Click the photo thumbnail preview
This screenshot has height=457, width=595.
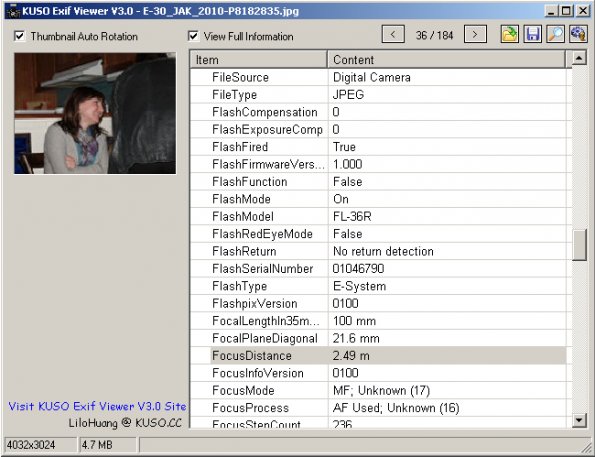click(95, 113)
